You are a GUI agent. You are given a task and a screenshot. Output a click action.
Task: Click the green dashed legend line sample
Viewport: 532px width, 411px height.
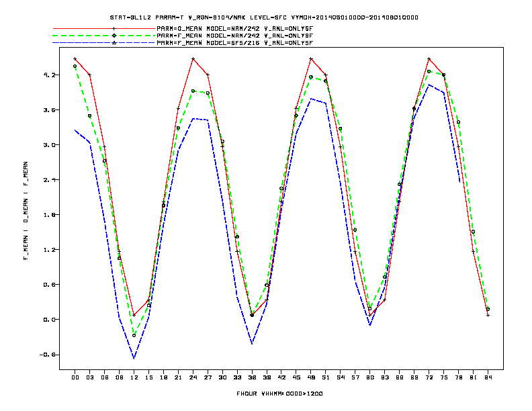104,36
